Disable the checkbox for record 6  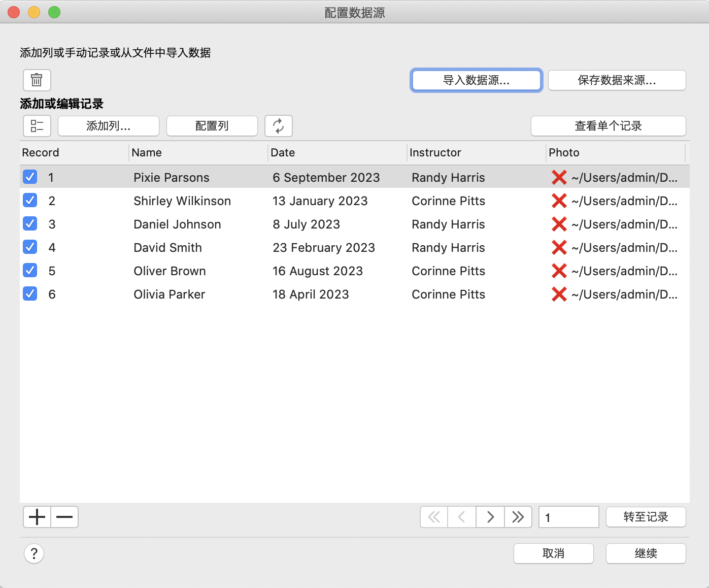pos(30,294)
